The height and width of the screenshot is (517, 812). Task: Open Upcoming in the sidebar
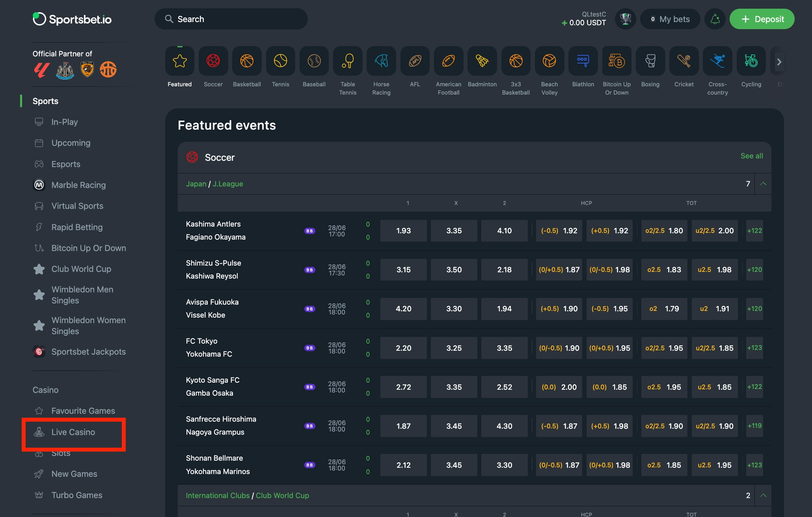(x=71, y=143)
